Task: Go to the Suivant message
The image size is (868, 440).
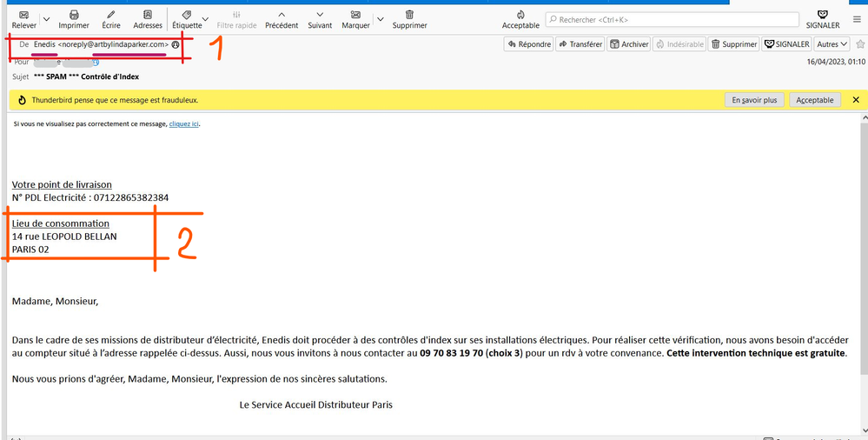Action: 320,16
